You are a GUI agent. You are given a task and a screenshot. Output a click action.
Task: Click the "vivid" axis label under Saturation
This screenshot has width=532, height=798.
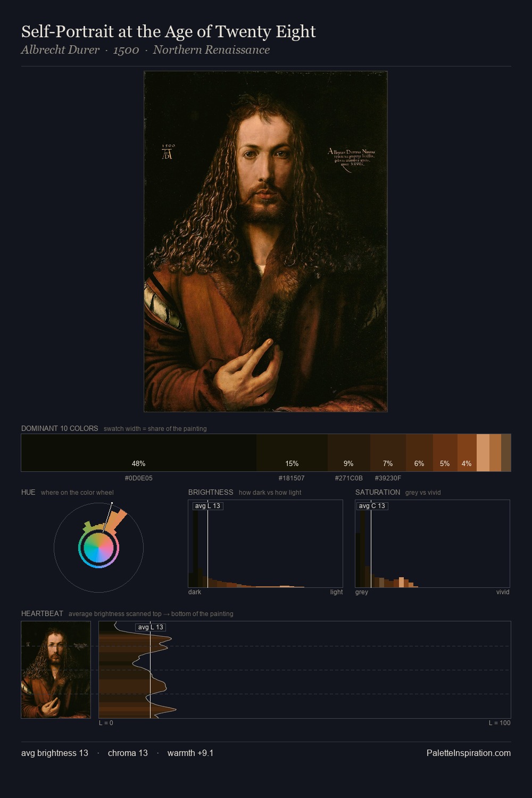(503, 592)
